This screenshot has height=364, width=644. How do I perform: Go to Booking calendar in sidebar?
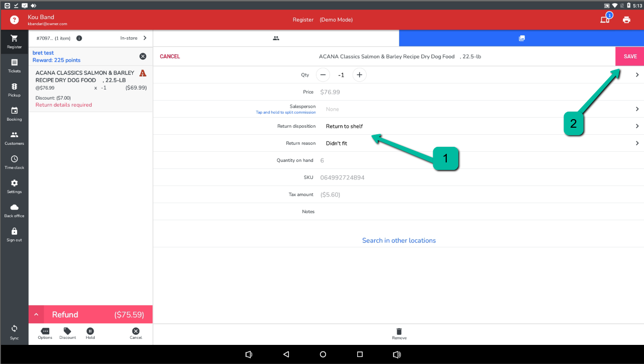click(14, 114)
